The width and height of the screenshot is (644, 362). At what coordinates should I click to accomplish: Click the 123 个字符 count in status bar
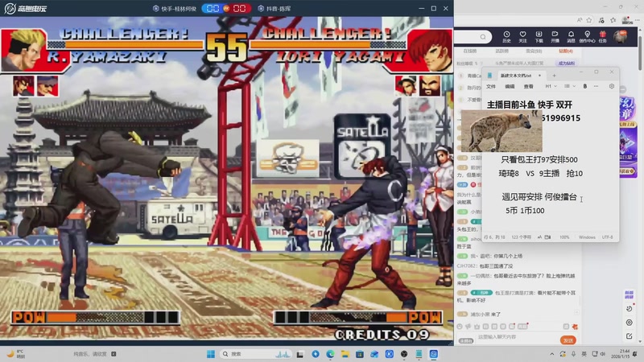pyautogui.click(x=521, y=237)
